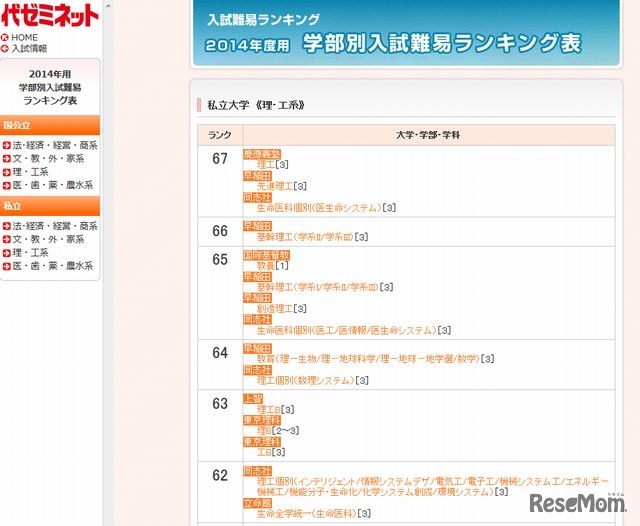
Task: Select 私立 文・教・外・家系 link
Action: tap(48, 239)
